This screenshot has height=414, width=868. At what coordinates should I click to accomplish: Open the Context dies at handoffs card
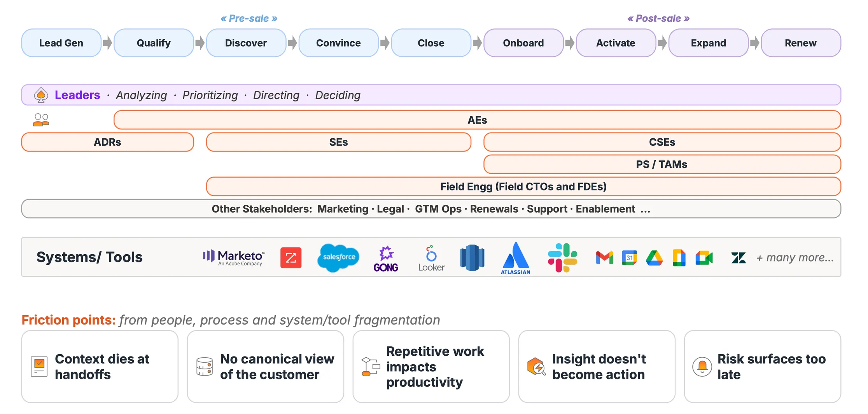[x=100, y=367]
